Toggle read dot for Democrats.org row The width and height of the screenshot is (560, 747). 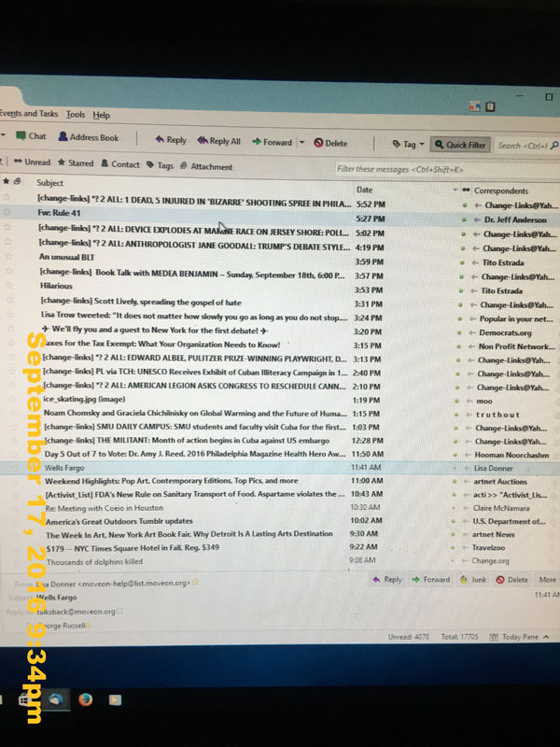coord(459,332)
